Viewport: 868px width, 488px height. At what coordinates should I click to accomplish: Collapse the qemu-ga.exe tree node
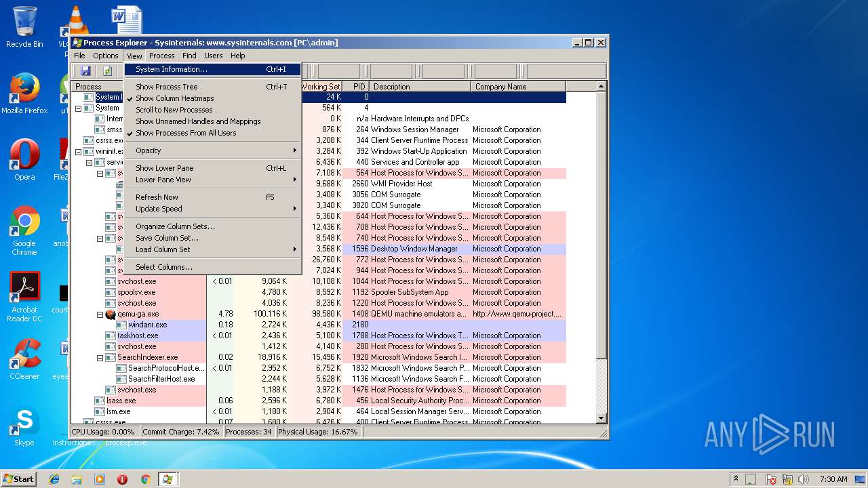[100, 314]
